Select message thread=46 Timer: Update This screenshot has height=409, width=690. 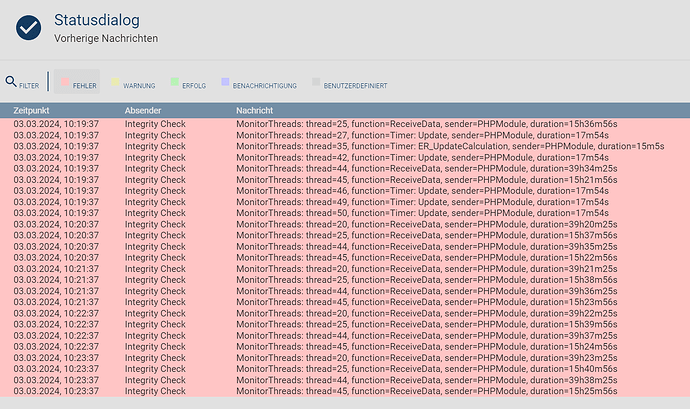point(345,191)
